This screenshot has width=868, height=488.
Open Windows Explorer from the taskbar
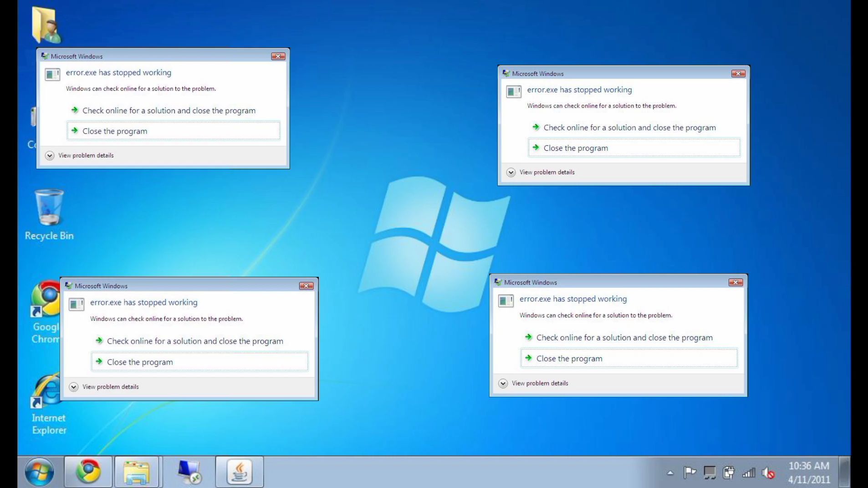click(137, 472)
